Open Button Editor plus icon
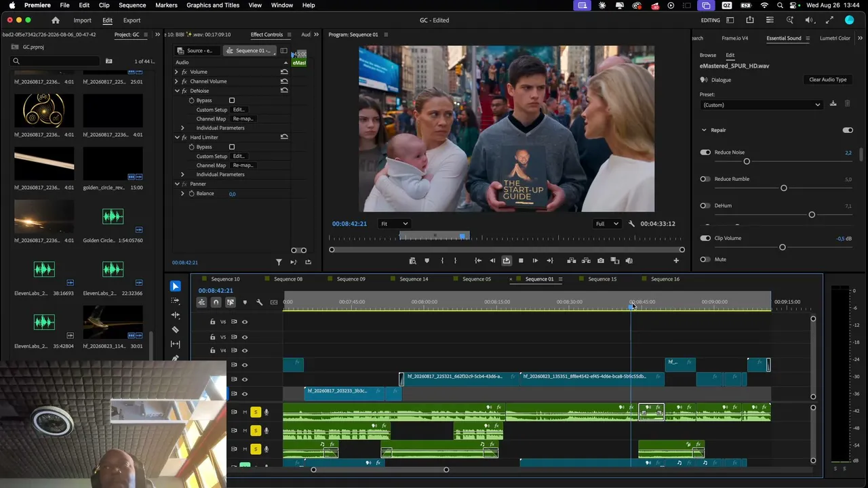868x488 pixels. point(676,260)
